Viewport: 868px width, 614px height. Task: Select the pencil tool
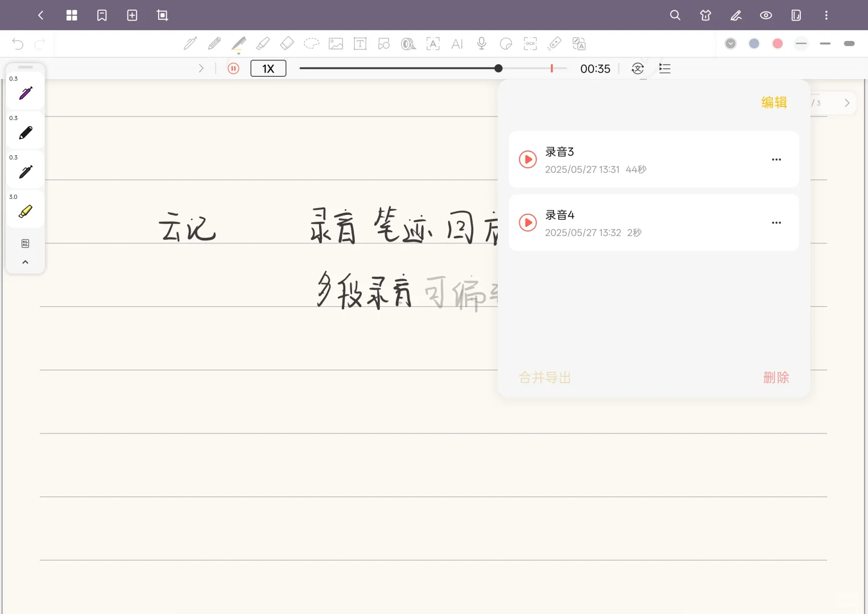[x=214, y=44]
